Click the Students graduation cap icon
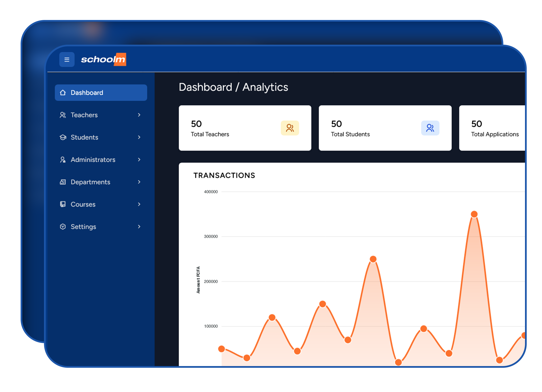542x392 pixels. (63, 138)
